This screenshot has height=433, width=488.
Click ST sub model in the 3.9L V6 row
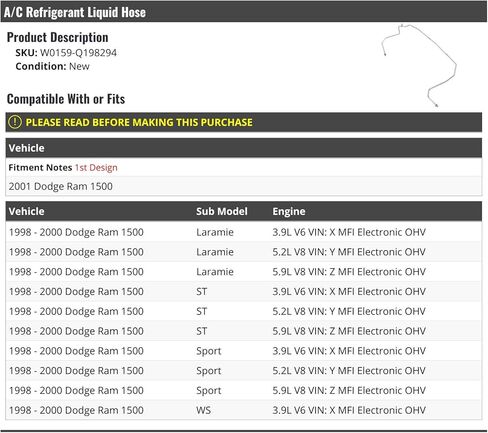click(201, 292)
